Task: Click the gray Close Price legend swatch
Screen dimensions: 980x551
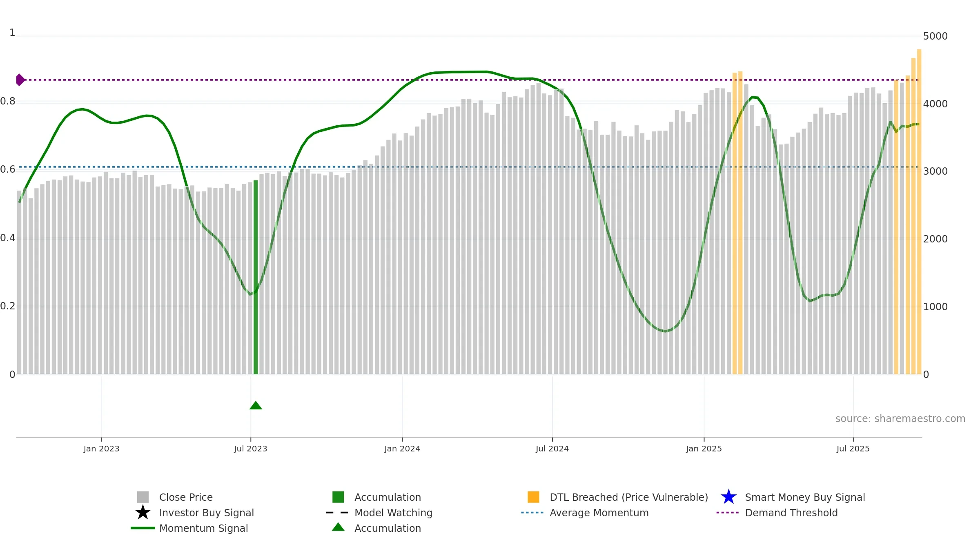Action: click(143, 497)
